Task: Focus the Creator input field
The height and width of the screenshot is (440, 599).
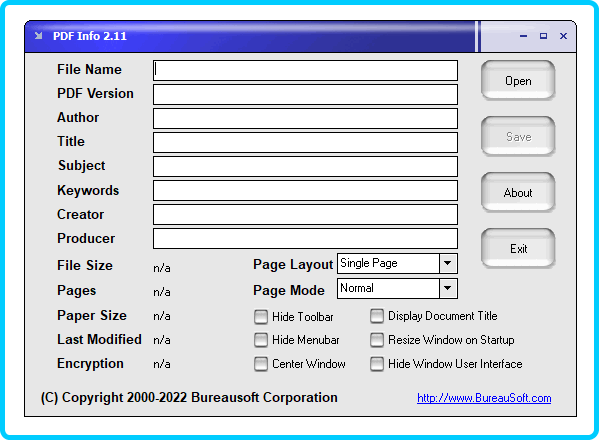Action: click(305, 214)
